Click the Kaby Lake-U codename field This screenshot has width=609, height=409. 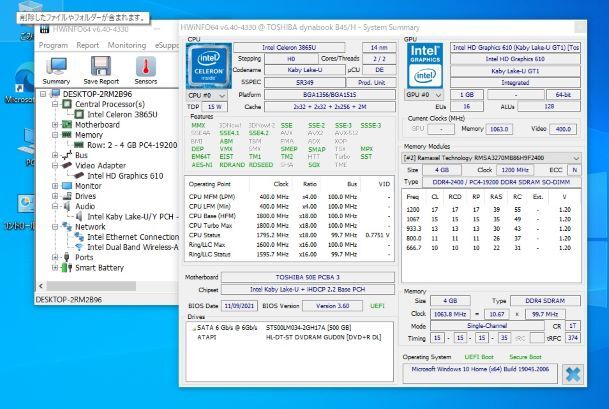coord(304,70)
